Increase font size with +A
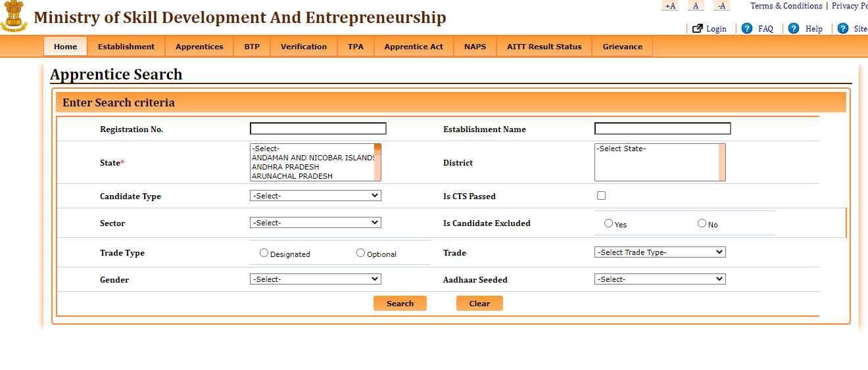The image size is (868, 370). [x=670, y=6]
